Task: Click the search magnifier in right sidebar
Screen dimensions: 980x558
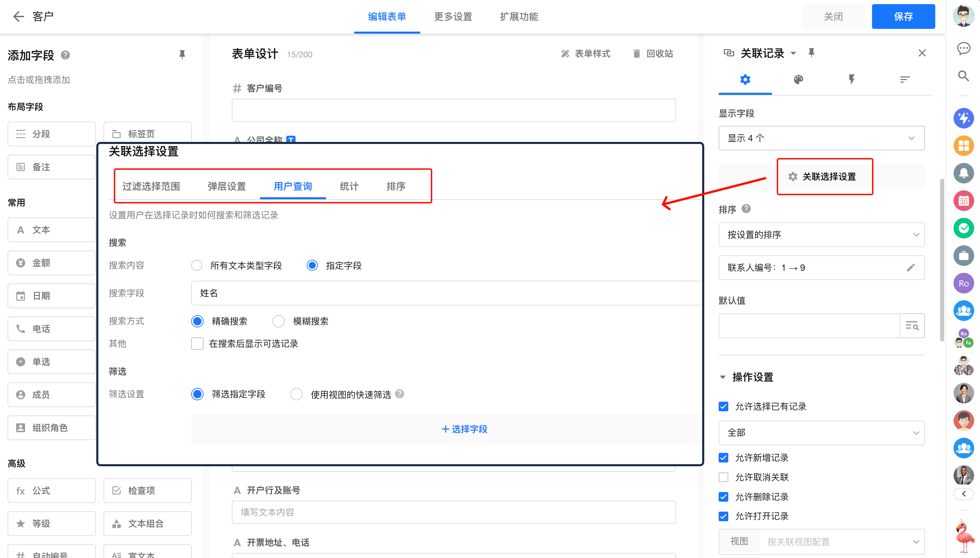Action: click(963, 76)
